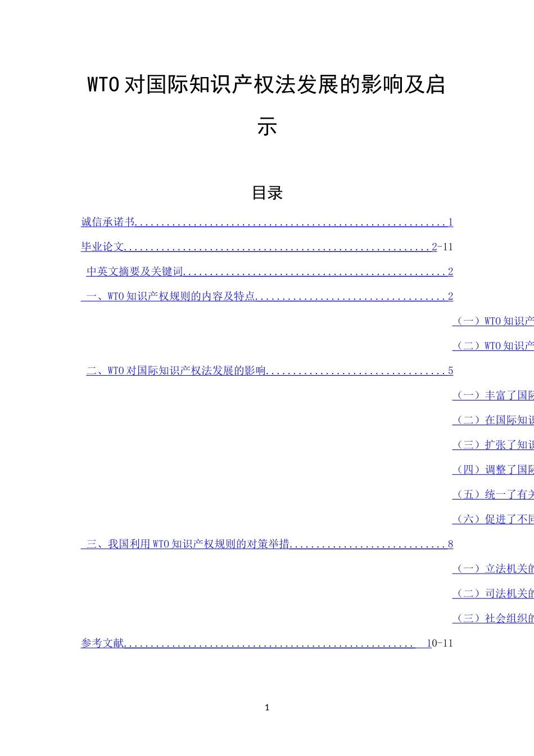Go to 一、WTO知识产权规则的内容及特点 entry
The height and width of the screenshot is (756, 534).
(267, 296)
